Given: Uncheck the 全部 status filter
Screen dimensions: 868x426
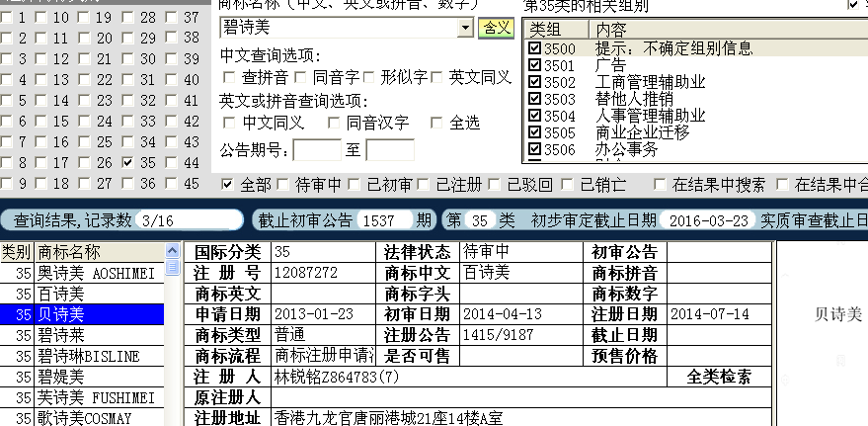Looking at the screenshot, I should (x=227, y=185).
